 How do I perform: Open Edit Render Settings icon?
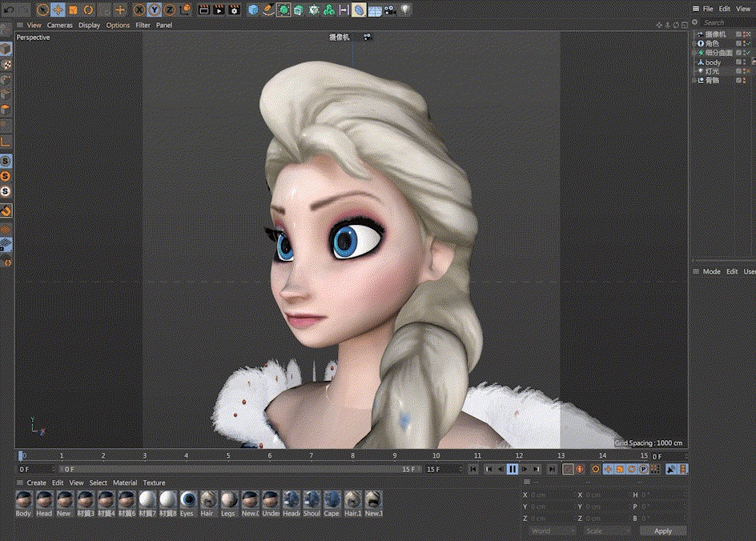(235, 9)
